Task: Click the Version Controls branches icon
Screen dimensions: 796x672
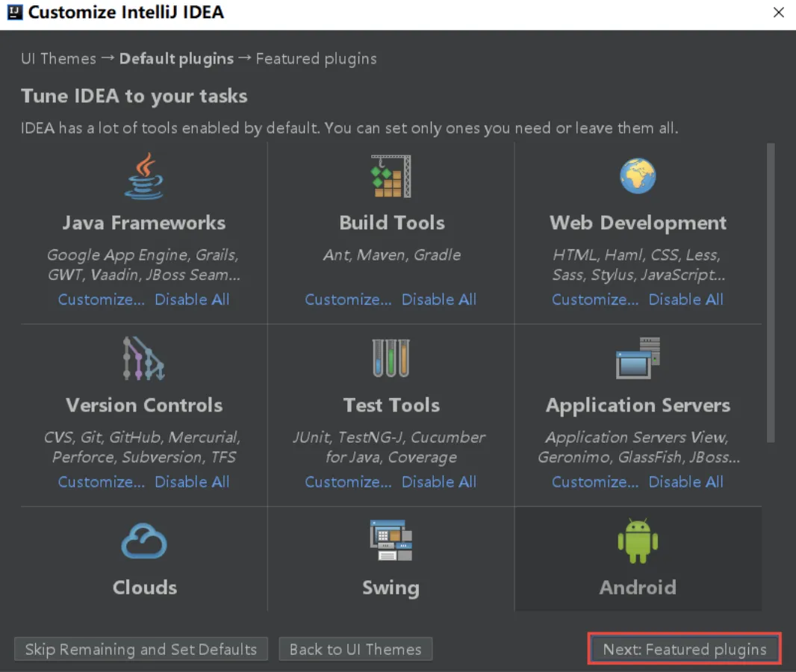Action: pyautogui.click(x=144, y=358)
